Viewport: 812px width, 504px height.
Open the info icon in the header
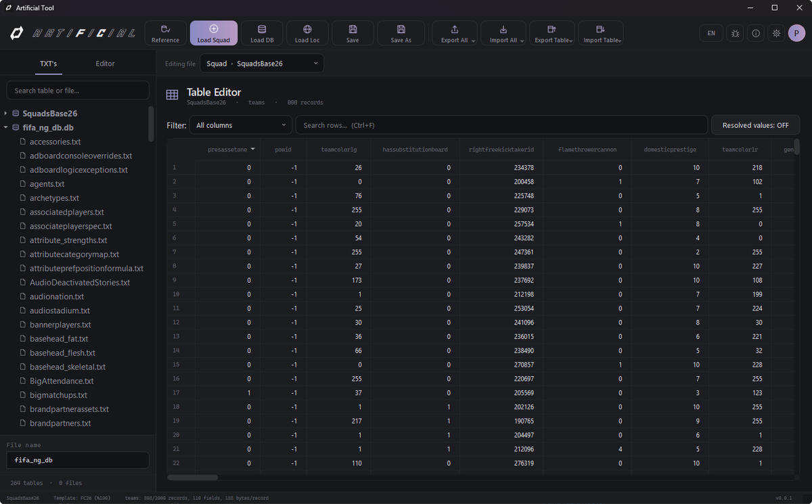pos(756,33)
